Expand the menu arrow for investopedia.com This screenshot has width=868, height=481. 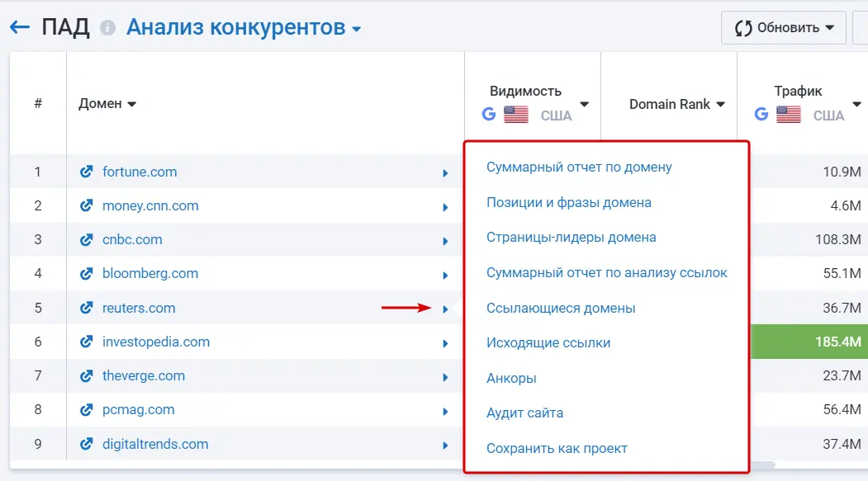tap(445, 343)
